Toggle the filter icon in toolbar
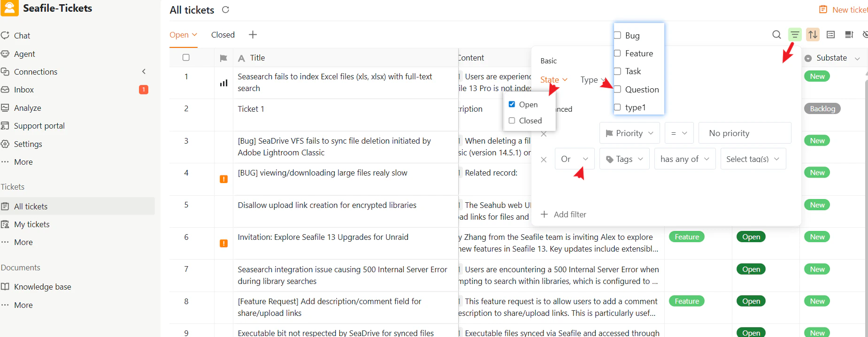The height and width of the screenshot is (337, 868). 795,35
